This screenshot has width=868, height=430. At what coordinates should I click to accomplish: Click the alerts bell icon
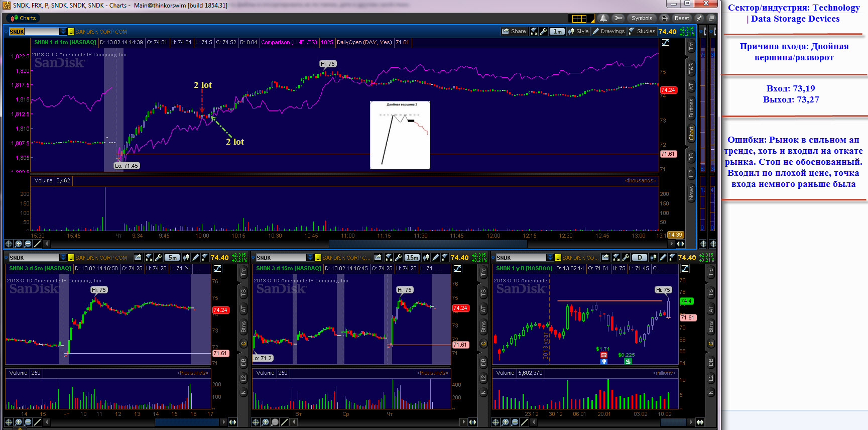click(603, 18)
